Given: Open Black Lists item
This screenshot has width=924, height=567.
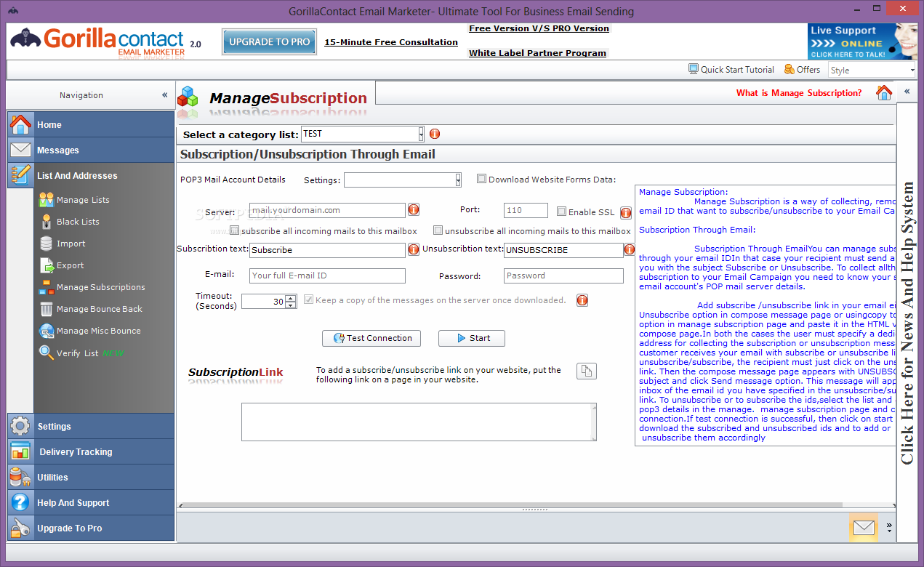Looking at the screenshot, I should 77,222.
